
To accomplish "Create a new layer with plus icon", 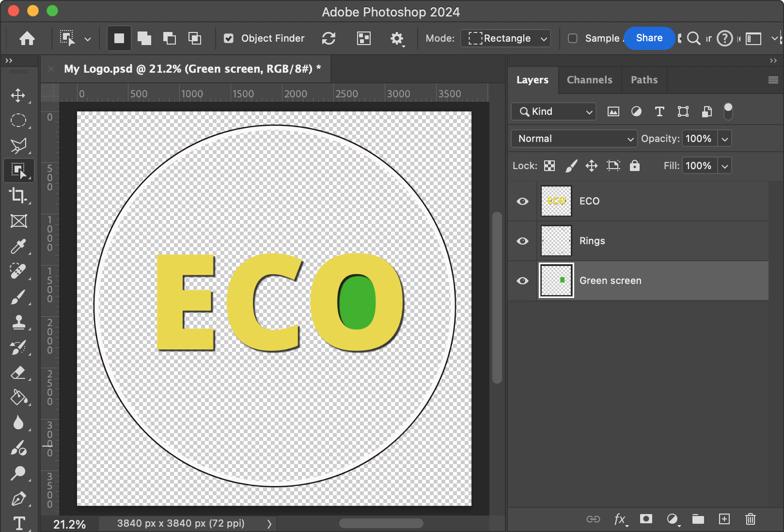I will coord(724,519).
